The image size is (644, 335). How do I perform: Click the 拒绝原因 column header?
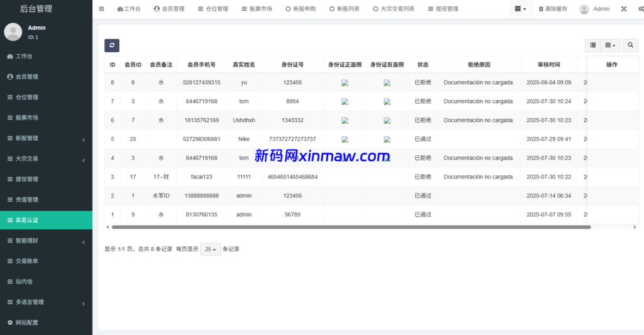pyautogui.click(x=479, y=65)
